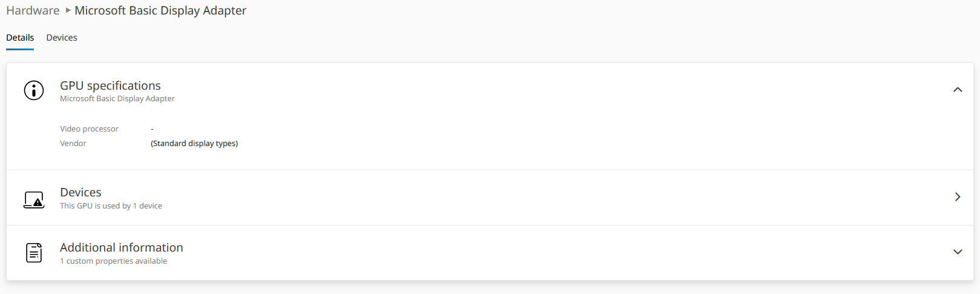This screenshot has width=980, height=294.
Task: Click the Vendor value Standard display types
Action: click(194, 144)
